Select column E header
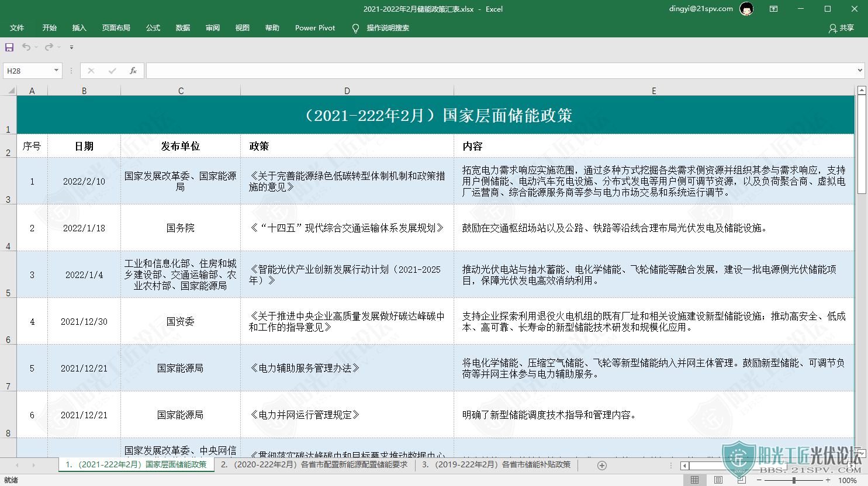The image size is (868, 486). [x=654, y=91]
